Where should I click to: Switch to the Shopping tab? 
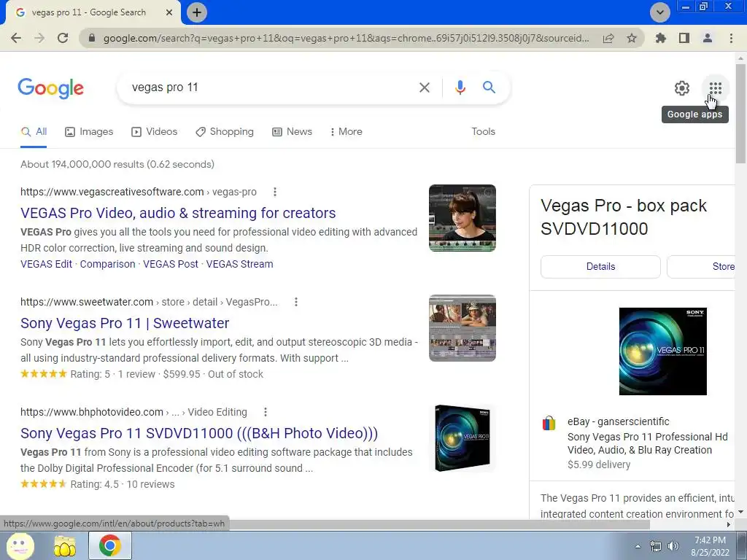[x=225, y=132]
